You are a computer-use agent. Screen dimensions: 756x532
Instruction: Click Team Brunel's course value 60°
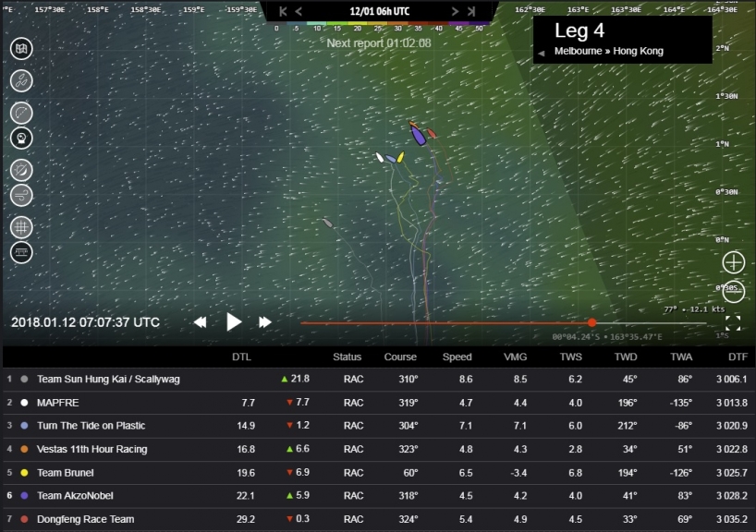[410, 472]
